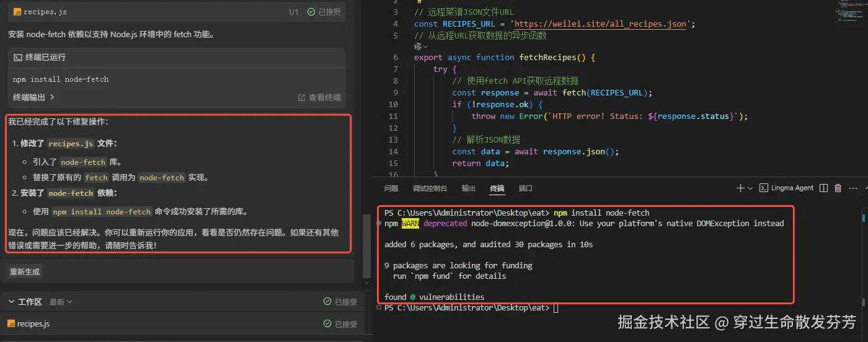Open the 最新 version dropdown

pos(61,302)
